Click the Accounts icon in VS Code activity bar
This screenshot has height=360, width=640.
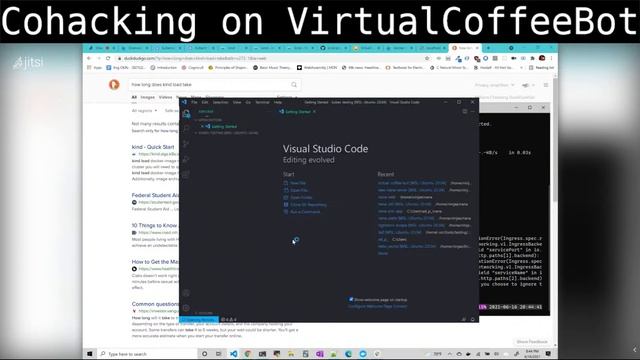187,293
